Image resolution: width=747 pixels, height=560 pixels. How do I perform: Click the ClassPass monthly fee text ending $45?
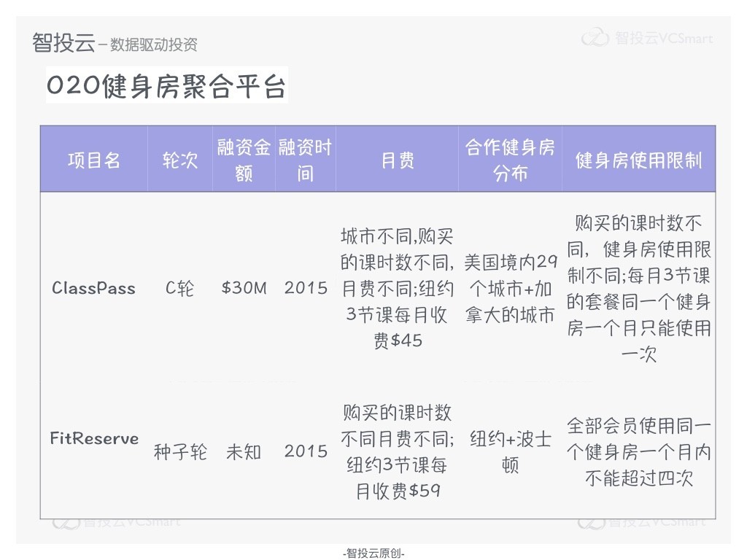pyautogui.click(x=398, y=288)
